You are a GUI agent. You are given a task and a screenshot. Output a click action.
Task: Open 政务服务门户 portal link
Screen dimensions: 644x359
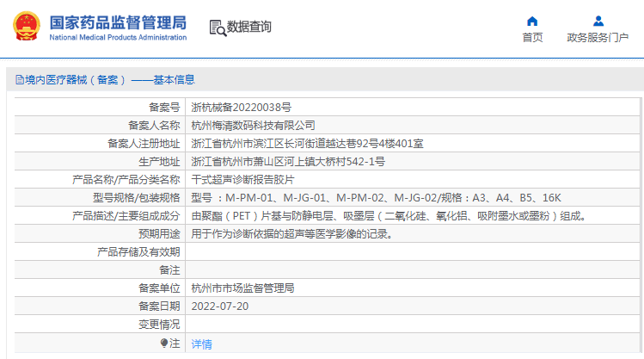[x=598, y=37]
